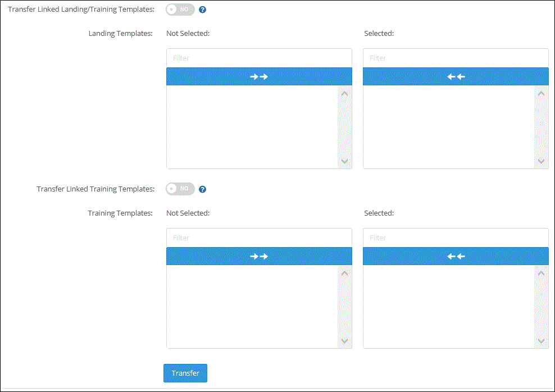The width and height of the screenshot is (555, 392).
Task: Click help icon beside Transfer Linked Landing/Training Templates
Action: coord(203,10)
